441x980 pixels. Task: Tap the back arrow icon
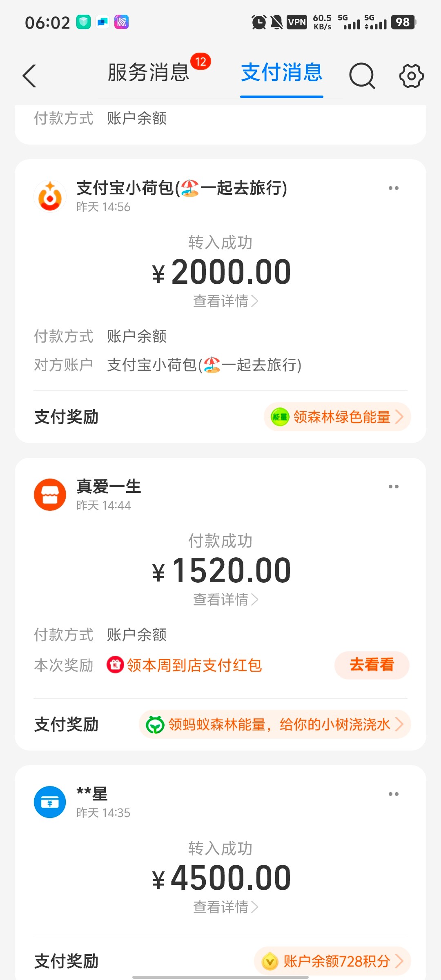click(x=29, y=76)
